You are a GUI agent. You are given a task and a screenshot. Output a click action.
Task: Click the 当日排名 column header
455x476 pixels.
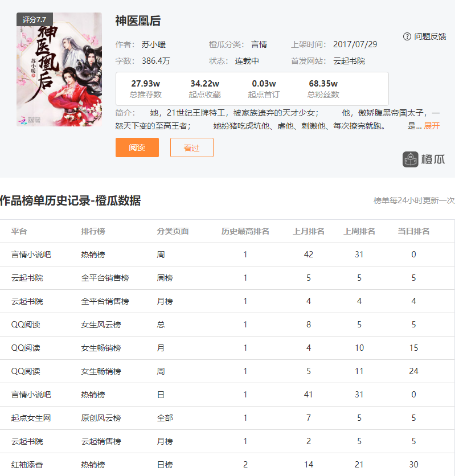click(413, 231)
